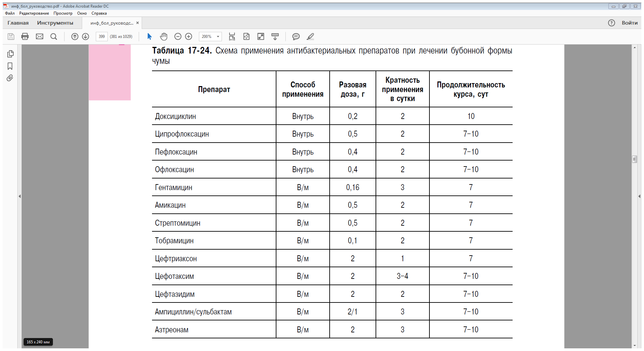
Task: Select the инф_бол_руководс... document tab
Action: click(112, 23)
